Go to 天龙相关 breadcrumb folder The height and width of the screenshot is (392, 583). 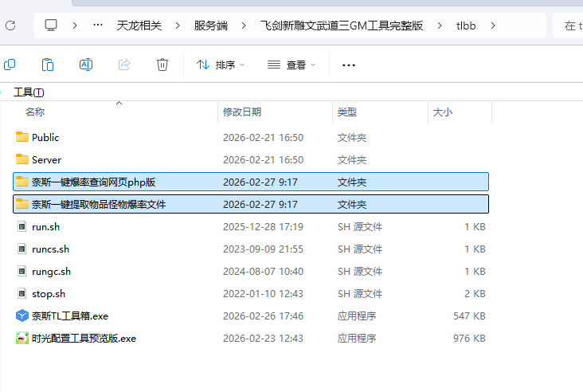pyautogui.click(x=139, y=25)
